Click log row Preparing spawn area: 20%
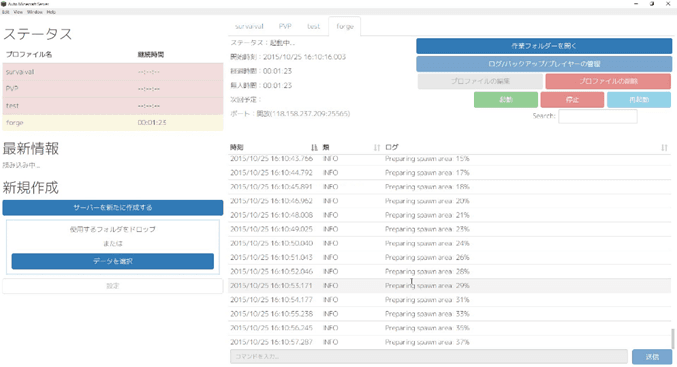 [449, 201]
